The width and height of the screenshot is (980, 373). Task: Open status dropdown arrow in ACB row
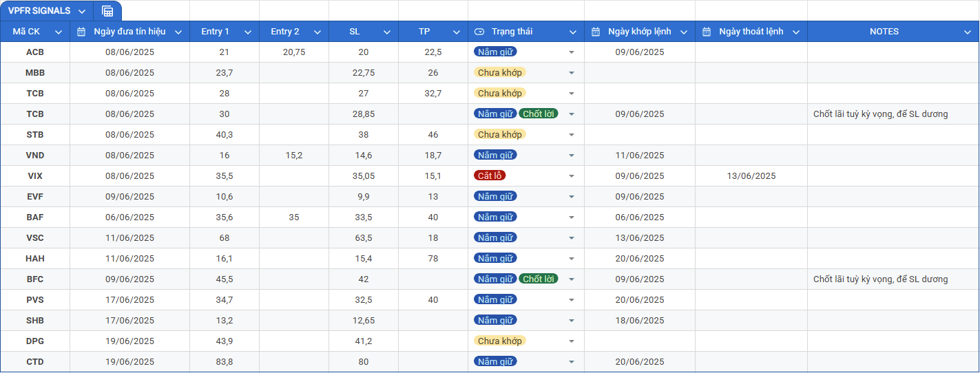[571, 52]
